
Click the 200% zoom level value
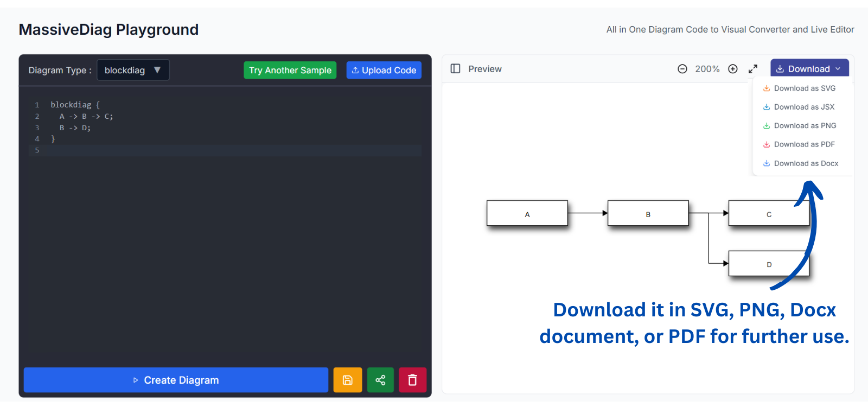tap(707, 69)
